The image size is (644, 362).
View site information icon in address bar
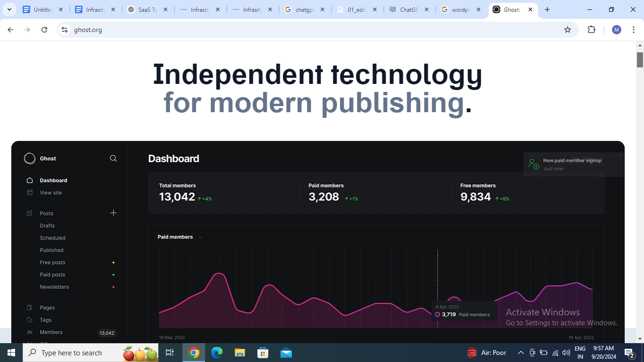pyautogui.click(x=65, y=30)
